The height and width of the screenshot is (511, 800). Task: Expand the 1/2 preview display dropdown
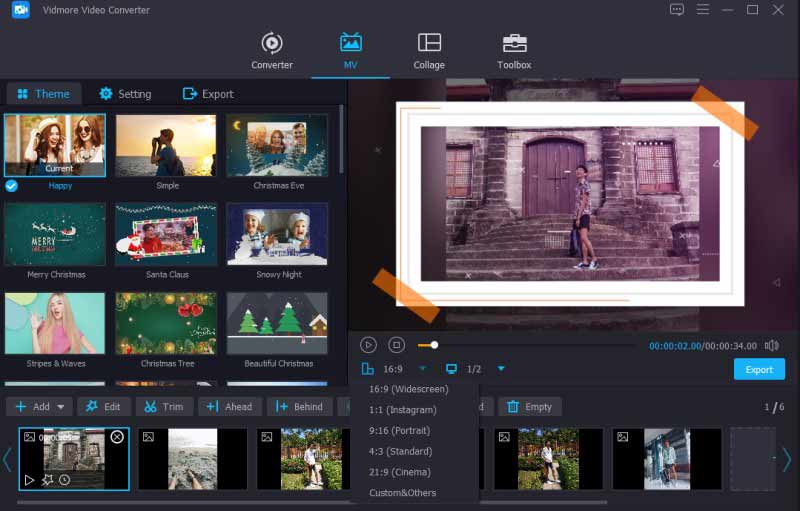[x=501, y=369]
